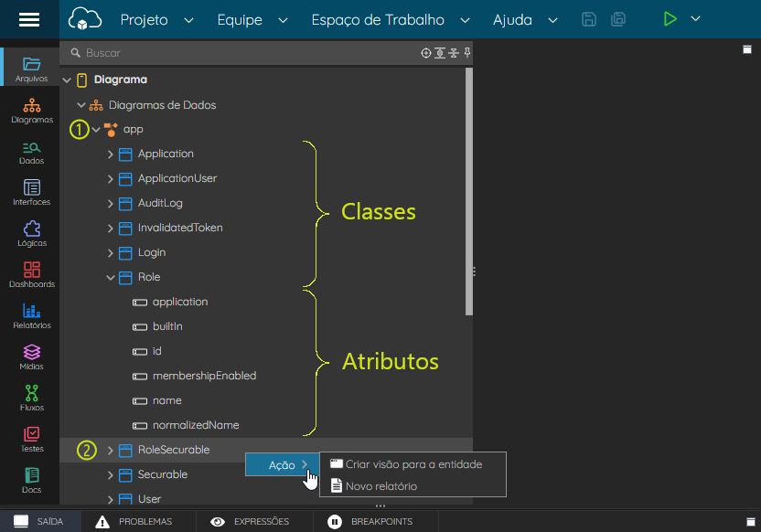This screenshot has height=532, width=761.
Task: Select the Securable class label
Action: (163, 474)
